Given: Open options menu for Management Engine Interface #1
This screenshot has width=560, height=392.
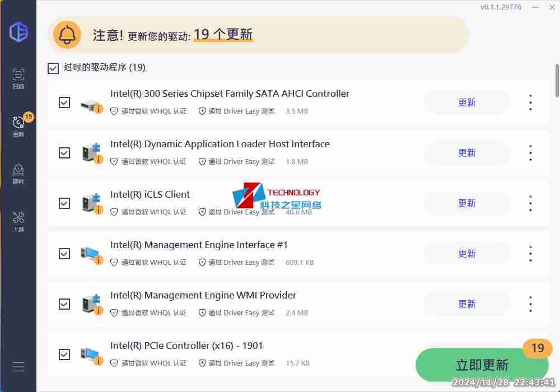Looking at the screenshot, I should click(530, 253).
